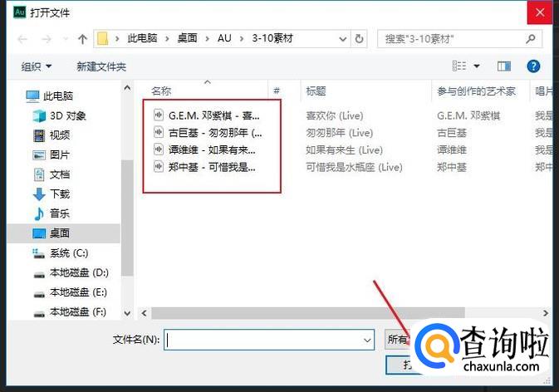
Task: Click audio file icon of 谭维维
Action: (159, 149)
